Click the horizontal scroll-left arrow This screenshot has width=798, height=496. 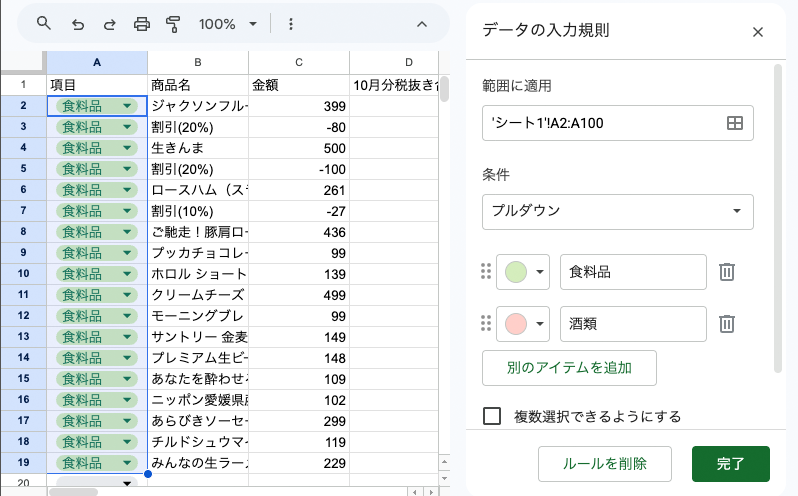pos(415,492)
